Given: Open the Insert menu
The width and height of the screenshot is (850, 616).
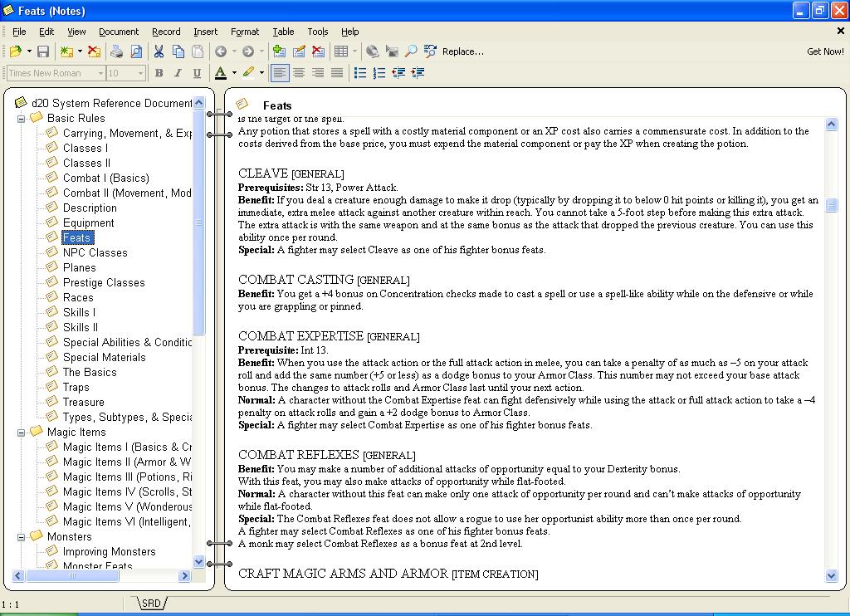Looking at the screenshot, I should [x=206, y=32].
